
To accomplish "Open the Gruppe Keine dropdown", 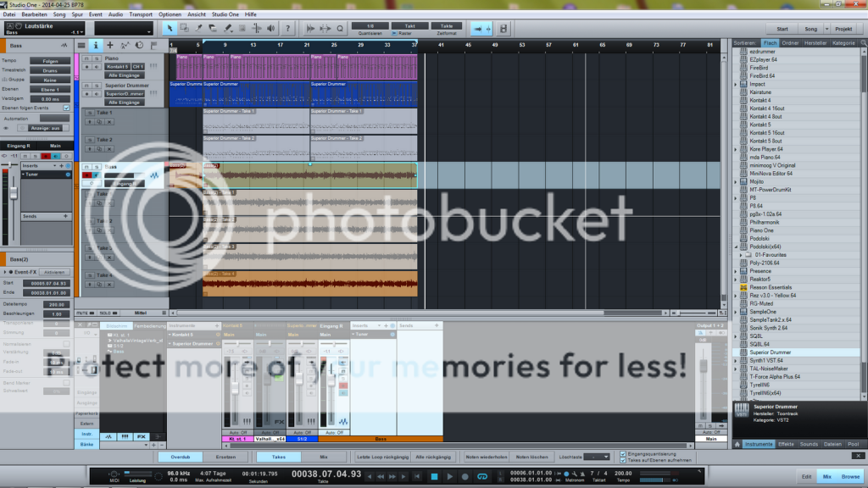I will click(x=50, y=80).
